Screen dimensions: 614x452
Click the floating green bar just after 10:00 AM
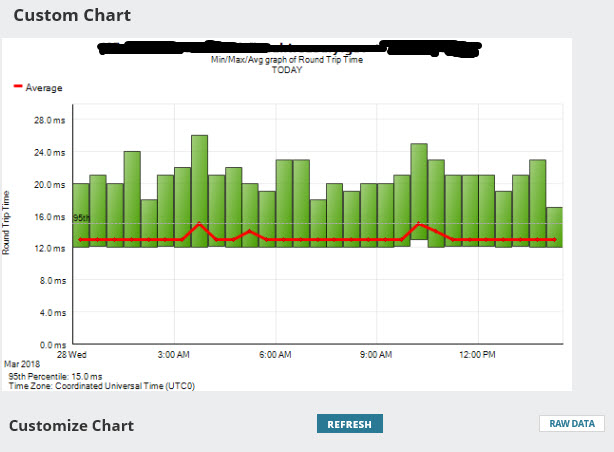pyautogui.click(x=419, y=192)
